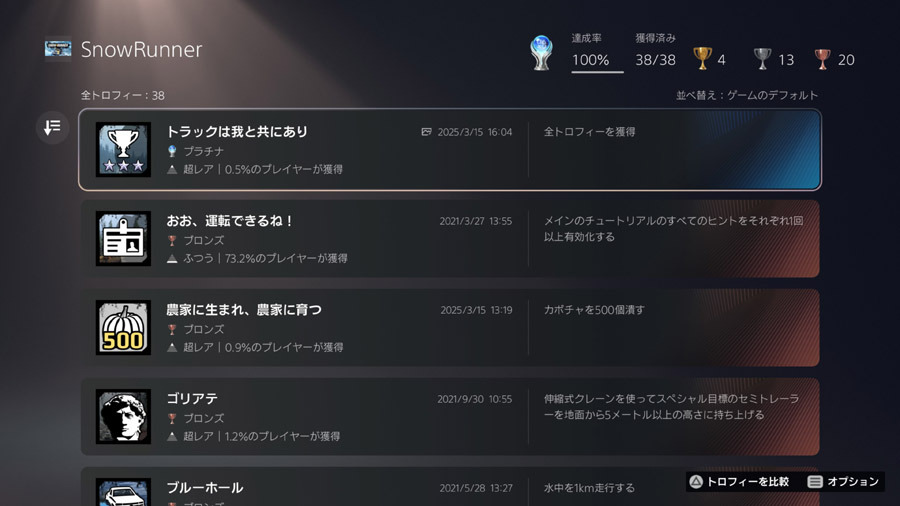The width and height of the screenshot is (900, 506).
Task: Select the おお、運転できるね！ trophy entry
Action: [450, 239]
